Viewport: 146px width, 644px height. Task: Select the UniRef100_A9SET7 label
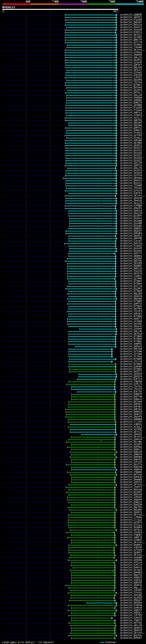pyautogui.click(x=131, y=372)
